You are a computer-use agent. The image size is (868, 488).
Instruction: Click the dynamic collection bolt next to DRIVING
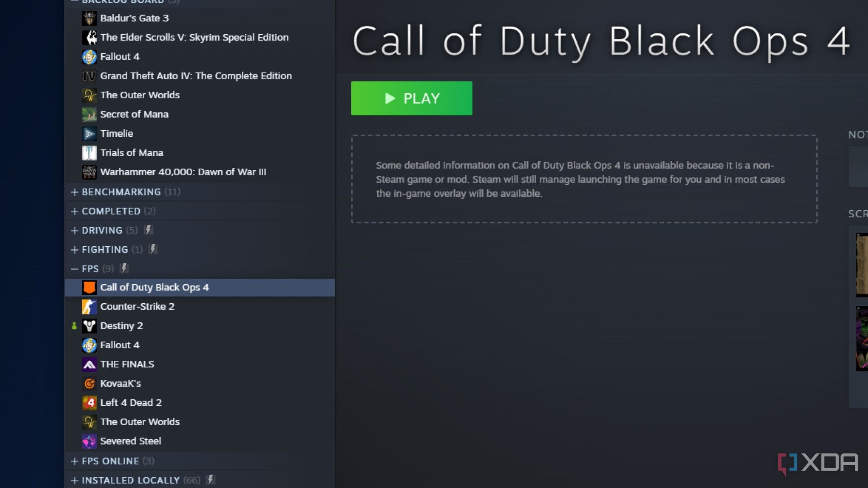point(148,230)
